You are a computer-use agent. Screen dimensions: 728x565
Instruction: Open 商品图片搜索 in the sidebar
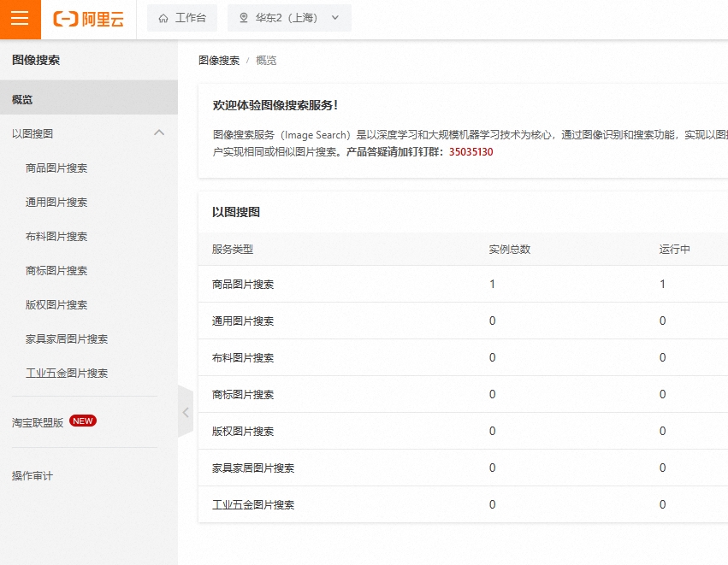(56, 168)
